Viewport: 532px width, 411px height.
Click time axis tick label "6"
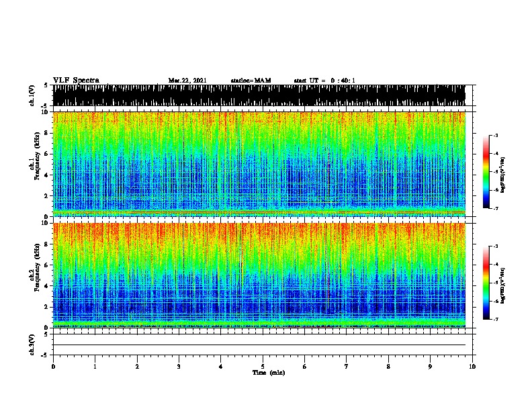tap(305, 367)
